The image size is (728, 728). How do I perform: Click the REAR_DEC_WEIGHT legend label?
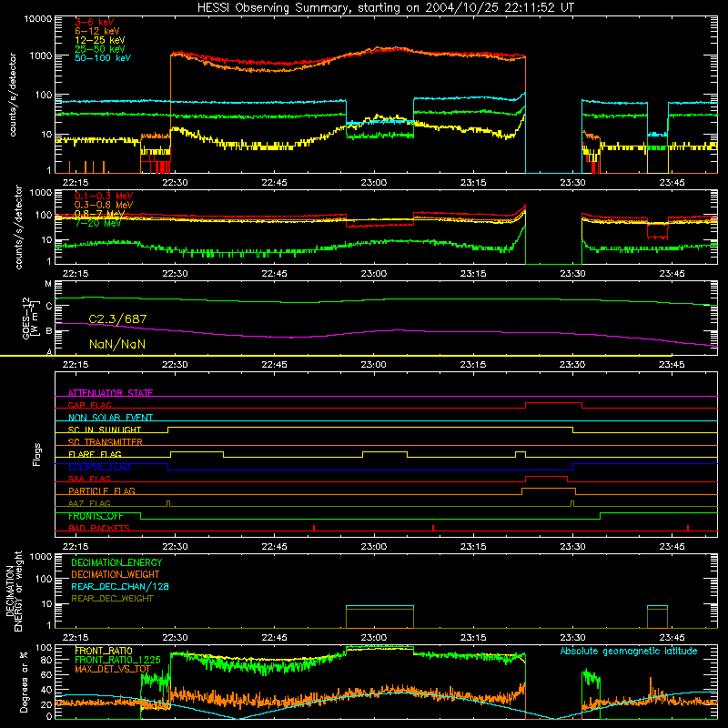[112, 599]
